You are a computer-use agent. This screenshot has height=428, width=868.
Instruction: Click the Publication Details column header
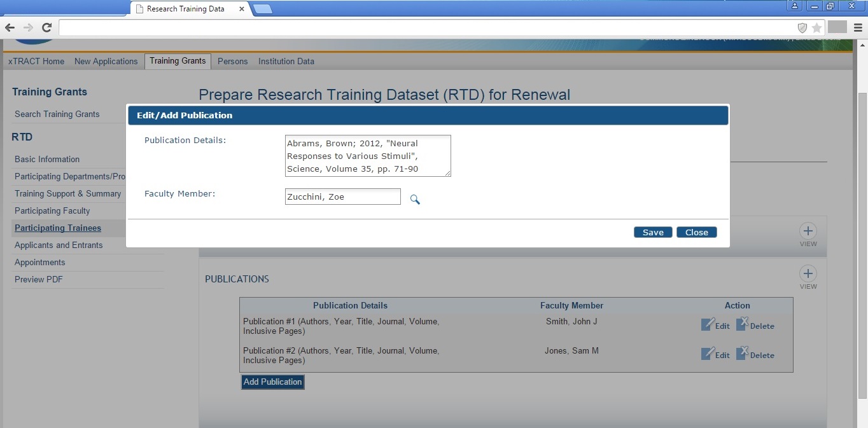350,305
